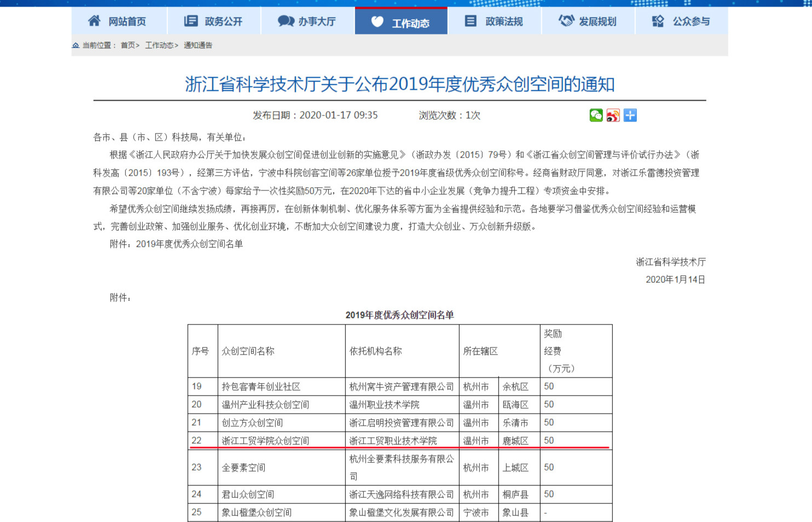
Task: Click small home icon in breadcrumb
Action: pyautogui.click(x=76, y=45)
